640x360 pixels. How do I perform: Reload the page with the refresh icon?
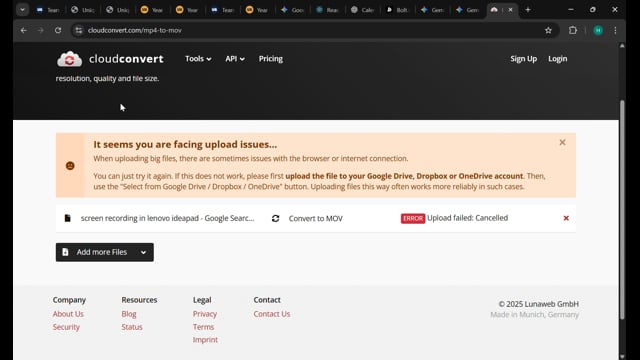pos(58,30)
